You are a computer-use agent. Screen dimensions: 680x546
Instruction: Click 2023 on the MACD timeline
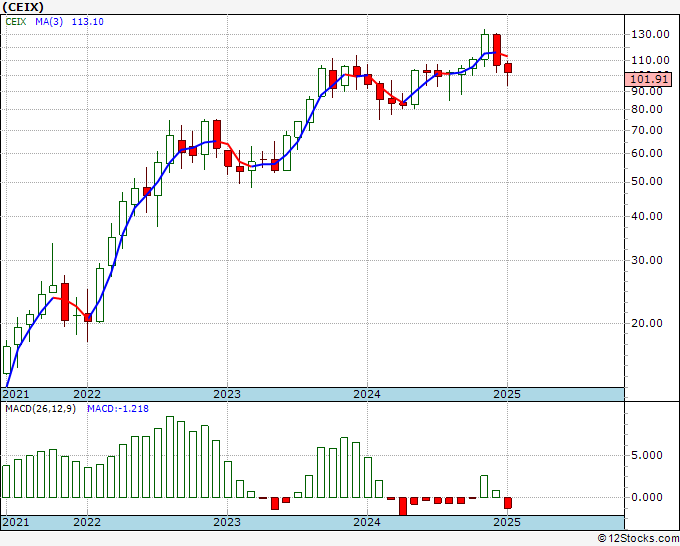coord(227,522)
